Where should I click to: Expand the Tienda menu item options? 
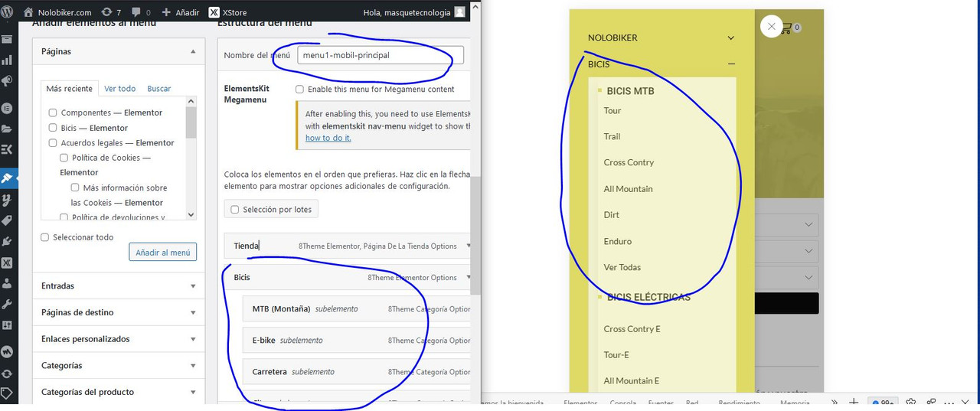[468, 246]
